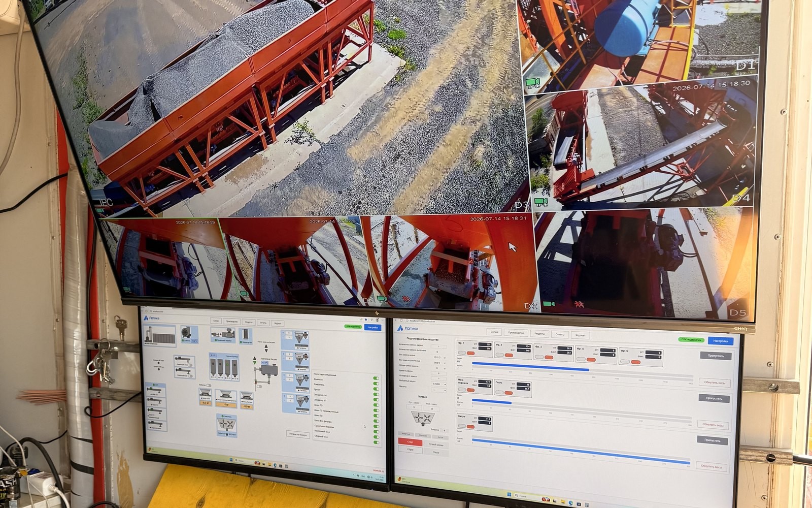
Task: Click Пропустить in the fractions row
Action: click(x=716, y=356)
